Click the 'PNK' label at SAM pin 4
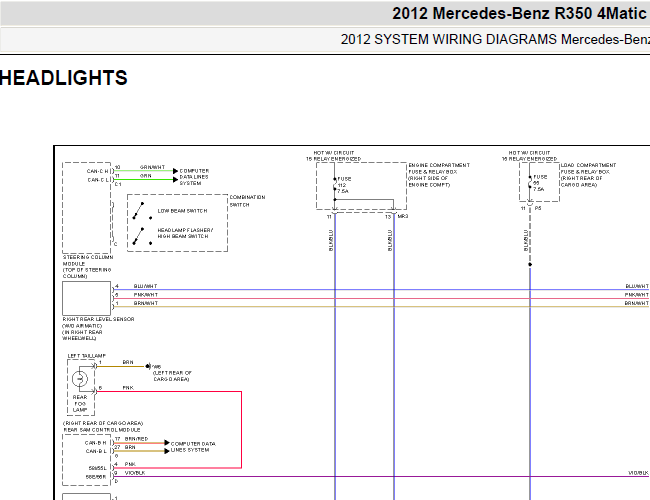 tap(130, 464)
